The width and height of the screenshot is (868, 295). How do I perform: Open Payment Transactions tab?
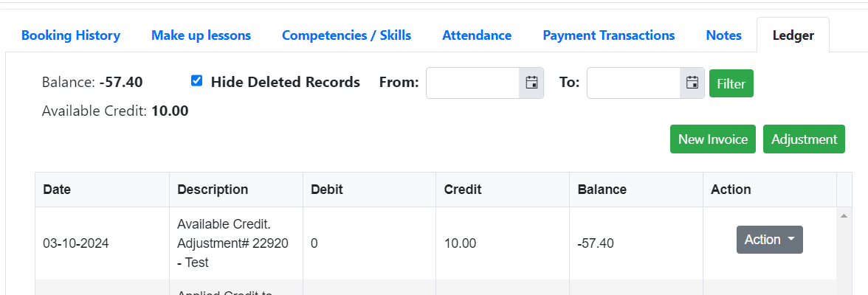point(608,35)
